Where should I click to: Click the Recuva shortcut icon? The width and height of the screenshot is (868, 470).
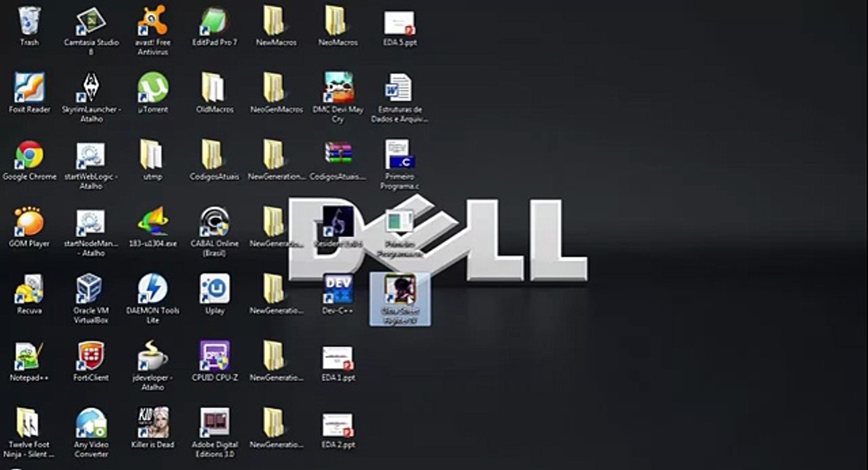click(x=29, y=295)
